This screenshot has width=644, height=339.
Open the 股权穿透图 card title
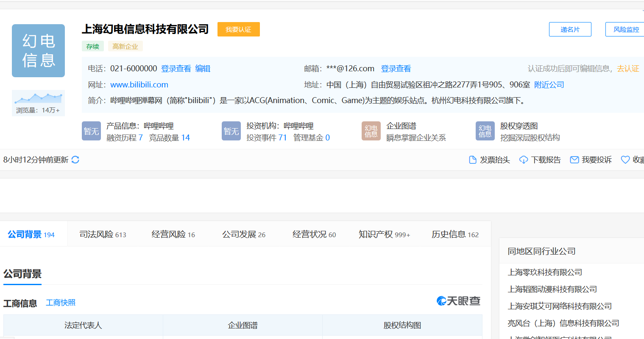point(519,126)
